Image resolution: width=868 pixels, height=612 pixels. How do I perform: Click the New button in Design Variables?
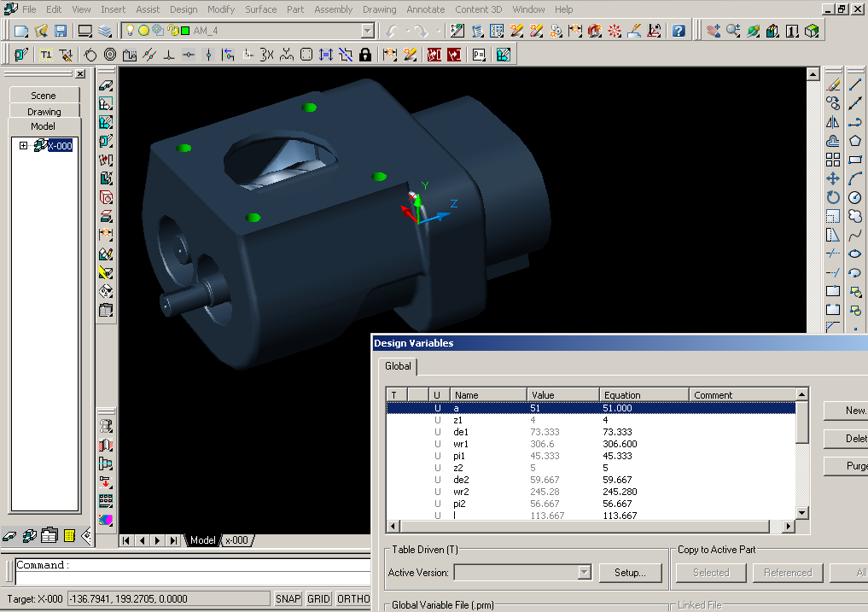click(845, 411)
